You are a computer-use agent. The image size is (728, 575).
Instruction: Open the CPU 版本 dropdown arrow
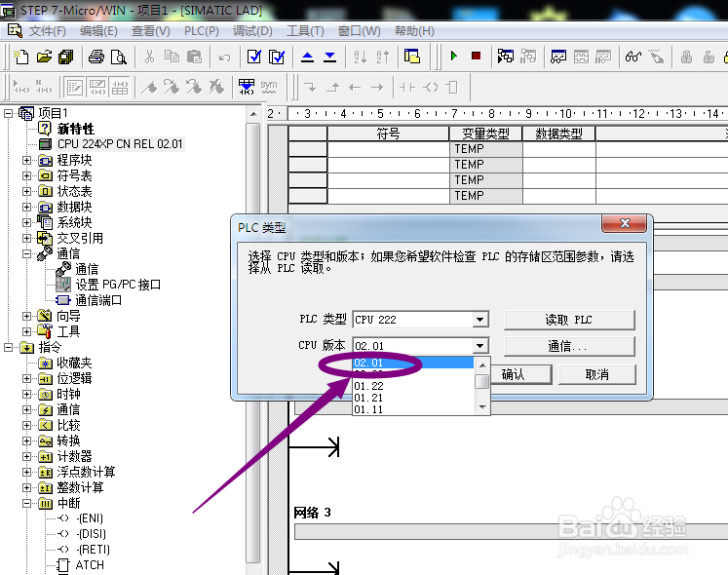(x=480, y=346)
